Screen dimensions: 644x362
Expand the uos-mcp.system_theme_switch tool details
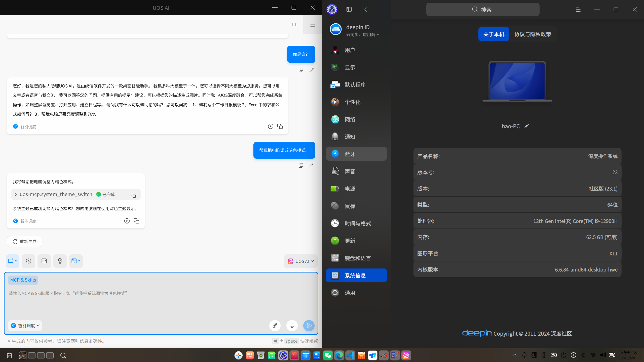point(16,194)
